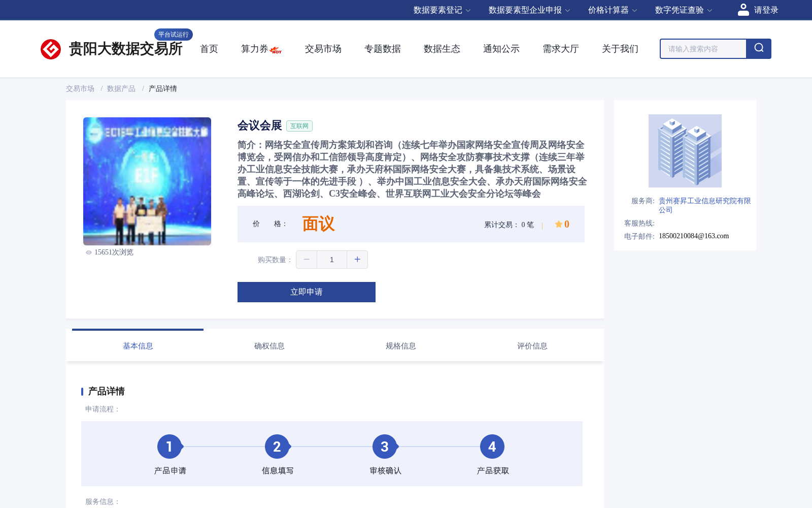Expand the 数据要素型企业申报 dropdown

(529, 10)
